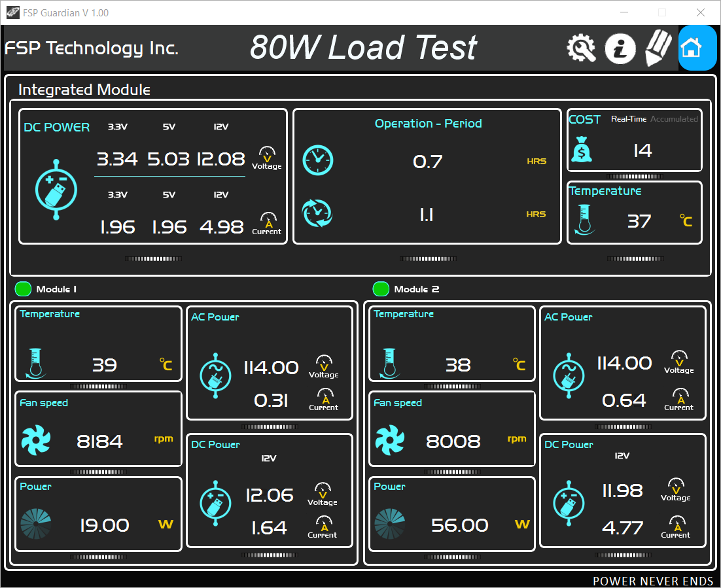The width and height of the screenshot is (721, 588).
Task: Click the DC POWER USB plug icon
Action: point(56,190)
